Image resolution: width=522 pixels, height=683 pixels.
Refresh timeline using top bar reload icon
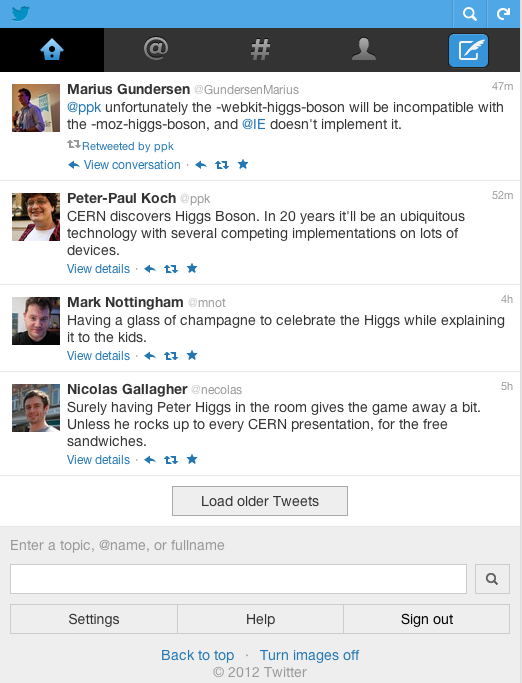pos(504,14)
